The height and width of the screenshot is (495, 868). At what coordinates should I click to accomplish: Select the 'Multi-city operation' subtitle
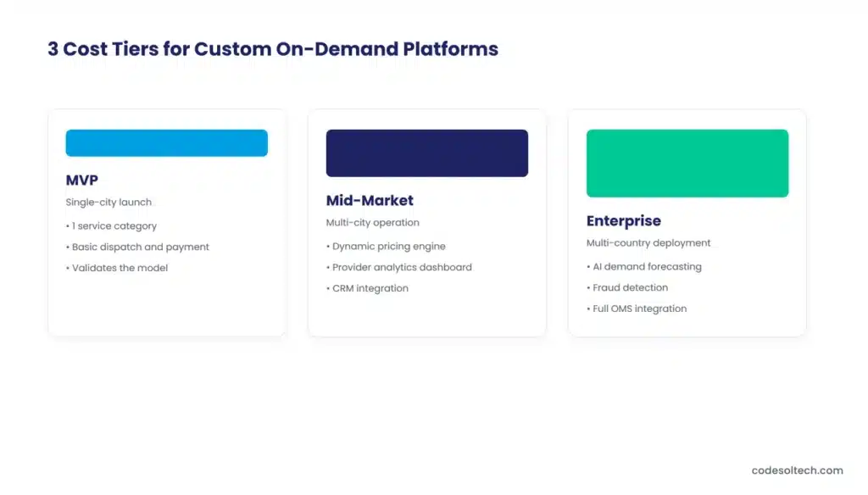[x=373, y=223]
